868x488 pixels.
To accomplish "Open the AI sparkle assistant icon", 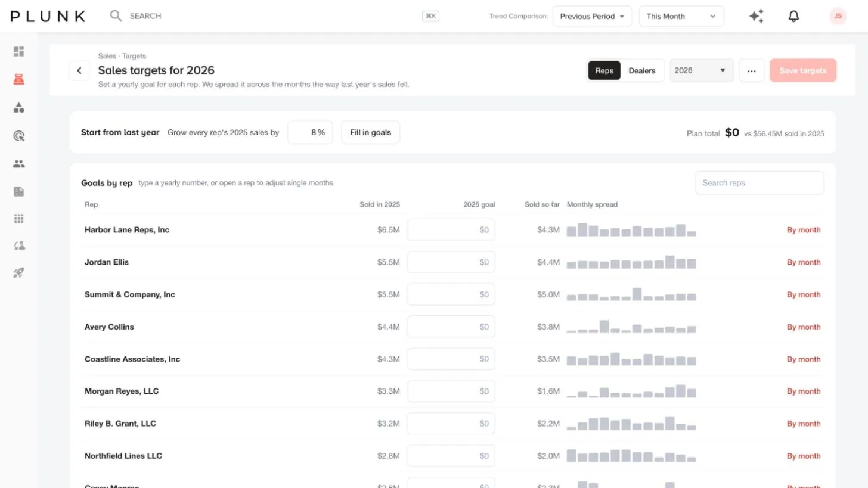I will click(x=757, y=16).
